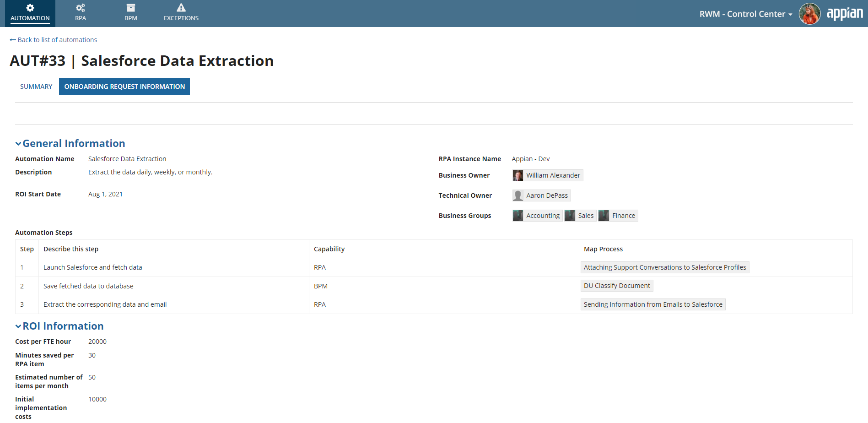Click Back to list of automations

pos(57,40)
